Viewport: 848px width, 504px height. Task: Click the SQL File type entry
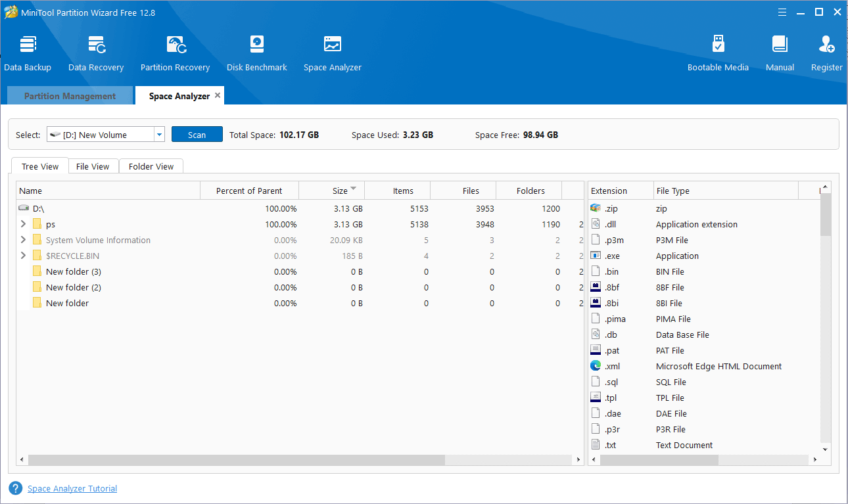coord(671,382)
